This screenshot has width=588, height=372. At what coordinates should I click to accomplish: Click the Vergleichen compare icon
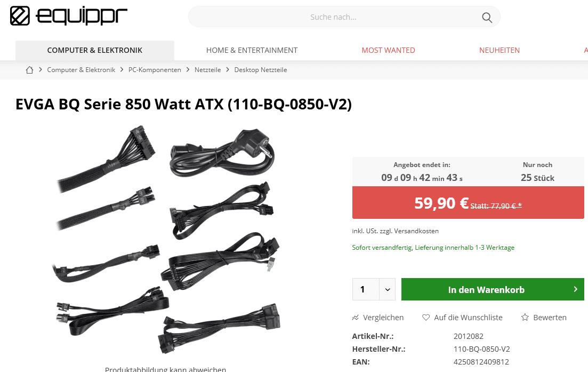click(356, 318)
